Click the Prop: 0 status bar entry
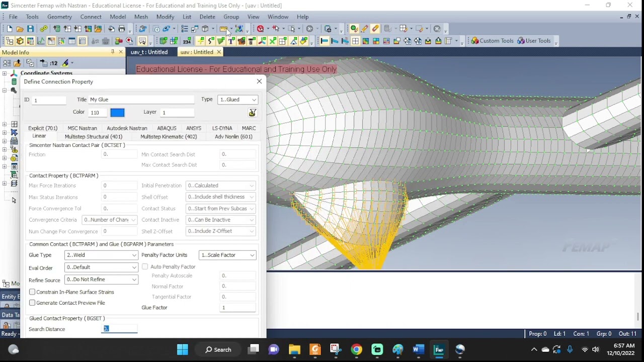Image resolution: width=644 pixels, height=362 pixels. coord(537,334)
